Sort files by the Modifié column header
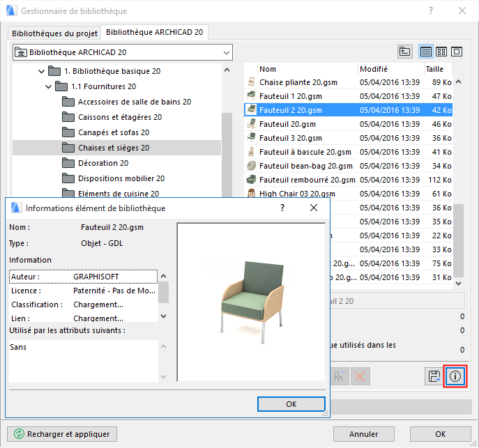 click(x=390, y=69)
